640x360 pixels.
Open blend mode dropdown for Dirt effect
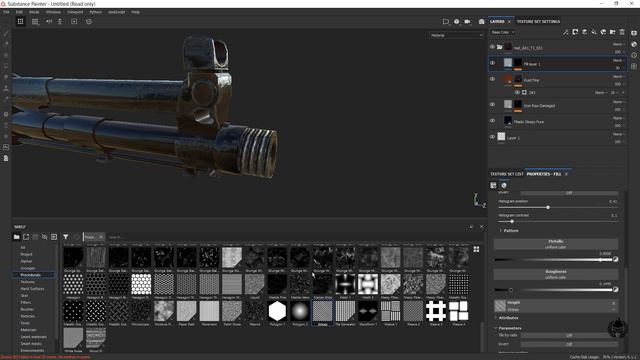pos(600,93)
